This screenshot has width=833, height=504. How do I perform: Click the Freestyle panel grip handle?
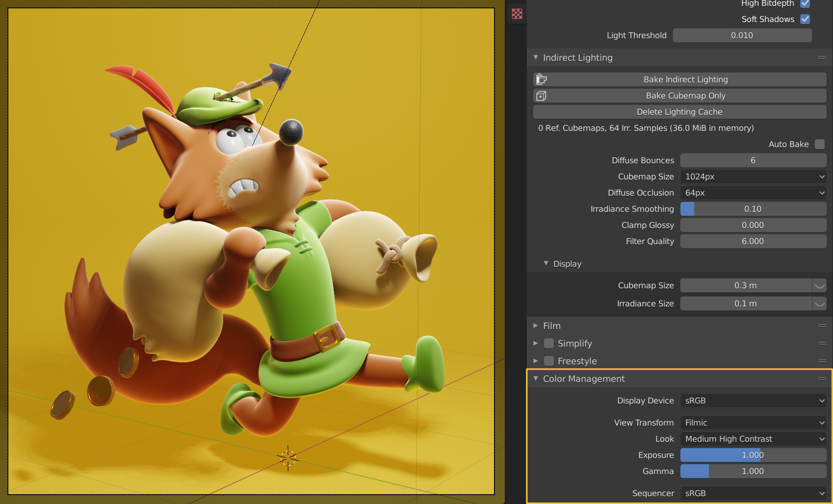(x=822, y=361)
